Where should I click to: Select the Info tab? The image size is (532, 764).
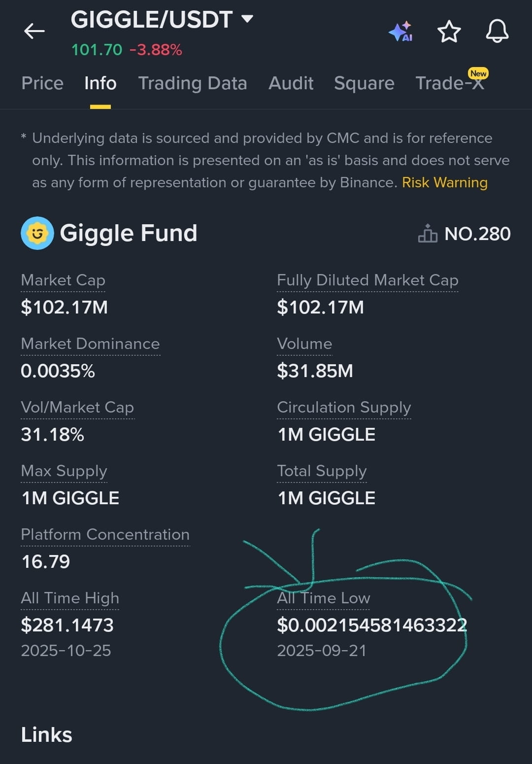tap(100, 83)
